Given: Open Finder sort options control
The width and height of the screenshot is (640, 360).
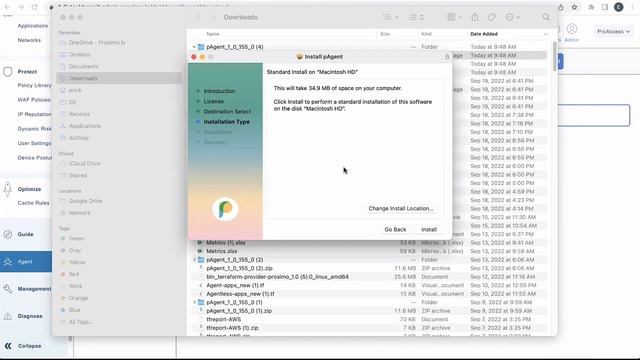Looking at the screenshot, I should (x=417, y=17).
